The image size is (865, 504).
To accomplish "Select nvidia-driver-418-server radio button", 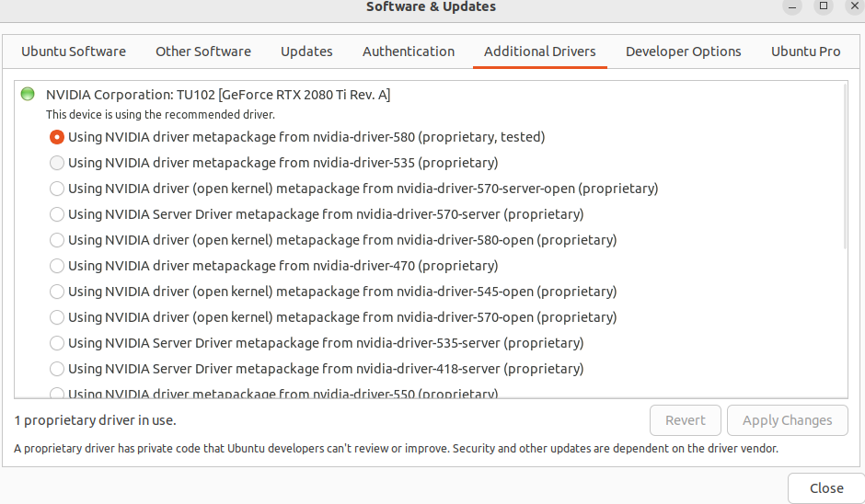I will click(x=57, y=369).
